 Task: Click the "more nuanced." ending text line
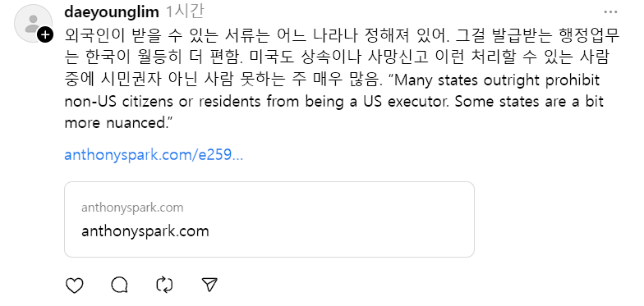117,123
